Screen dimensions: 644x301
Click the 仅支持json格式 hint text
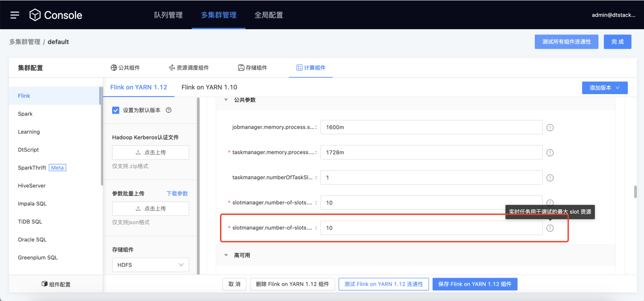point(130,222)
